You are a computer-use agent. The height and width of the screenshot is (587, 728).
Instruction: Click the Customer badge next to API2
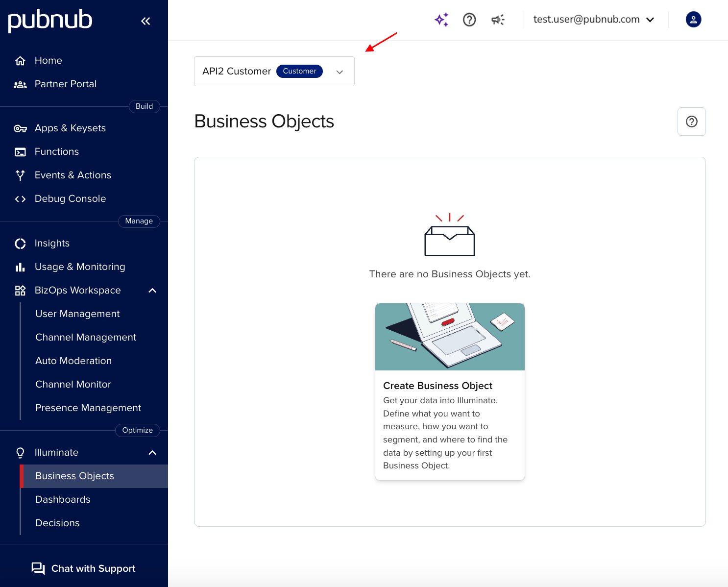[x=299, y=71]
